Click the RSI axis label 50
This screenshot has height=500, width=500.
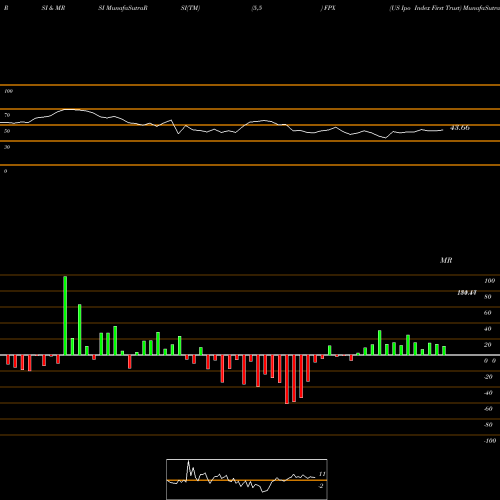tap(7, 131)
